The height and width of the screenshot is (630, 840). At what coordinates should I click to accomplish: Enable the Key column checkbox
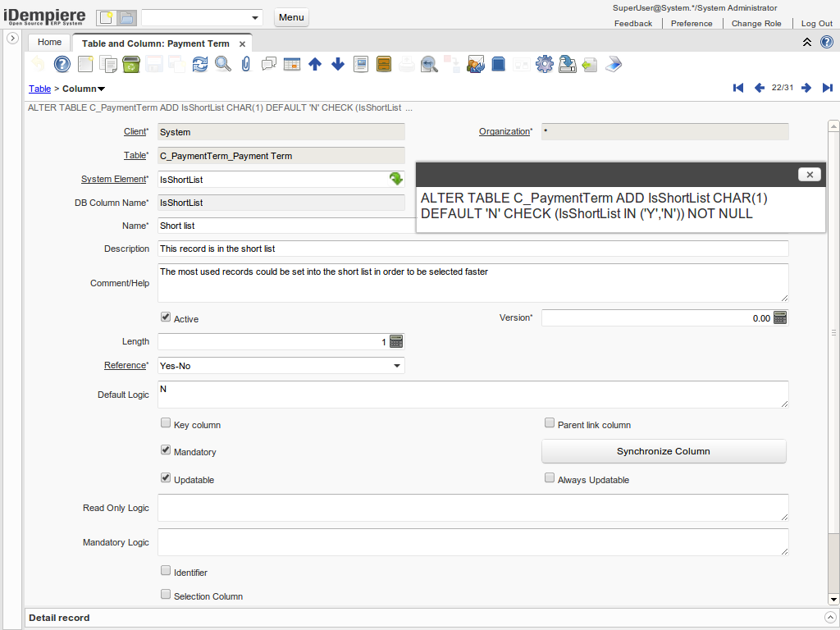coord(166,424)
